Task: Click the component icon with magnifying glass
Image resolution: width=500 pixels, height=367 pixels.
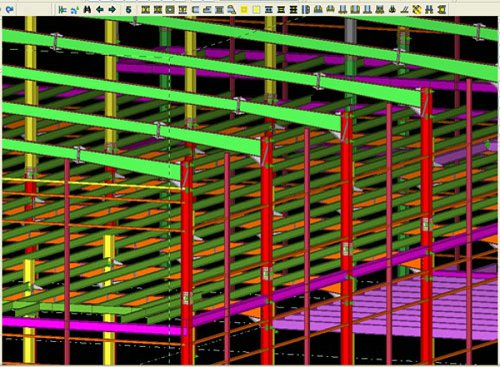Action: click(232, 10)
